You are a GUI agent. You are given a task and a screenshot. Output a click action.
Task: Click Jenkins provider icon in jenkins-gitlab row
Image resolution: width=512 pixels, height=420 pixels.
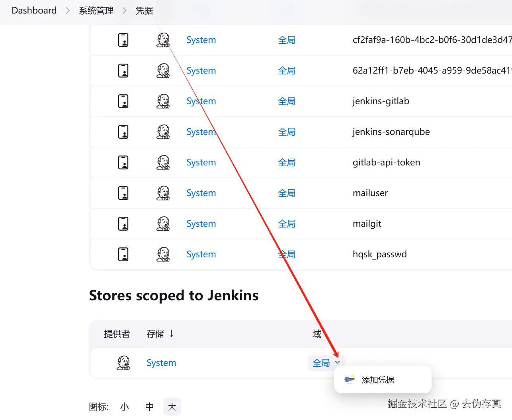tap(163, 101)
